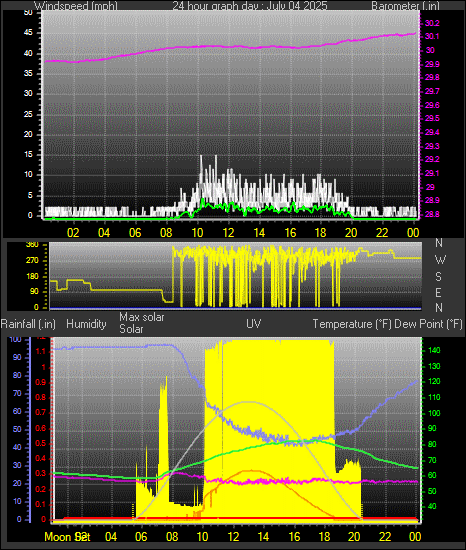Viewport: 466px width, 550px height.
Task: Click the 30.2 barometer scale value
Action: [x=432, y=23]
